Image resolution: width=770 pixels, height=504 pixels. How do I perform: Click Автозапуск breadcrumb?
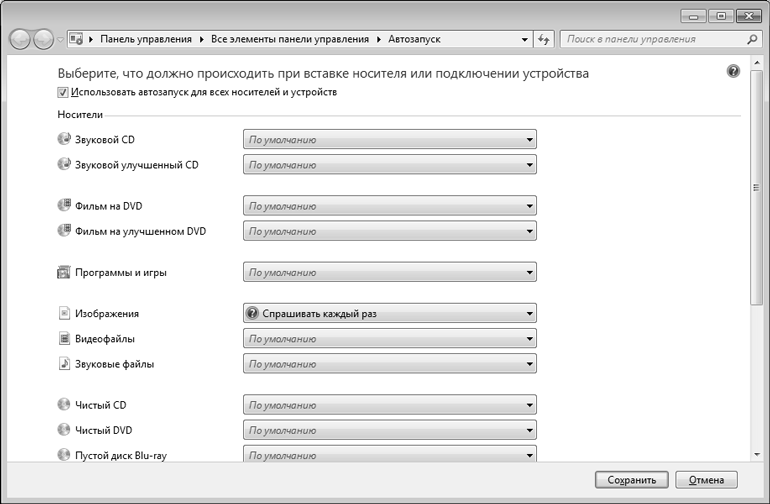click(414, 39)
